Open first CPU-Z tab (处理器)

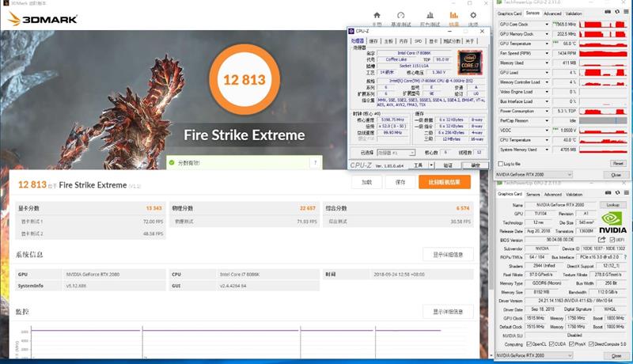pos(358,41)
